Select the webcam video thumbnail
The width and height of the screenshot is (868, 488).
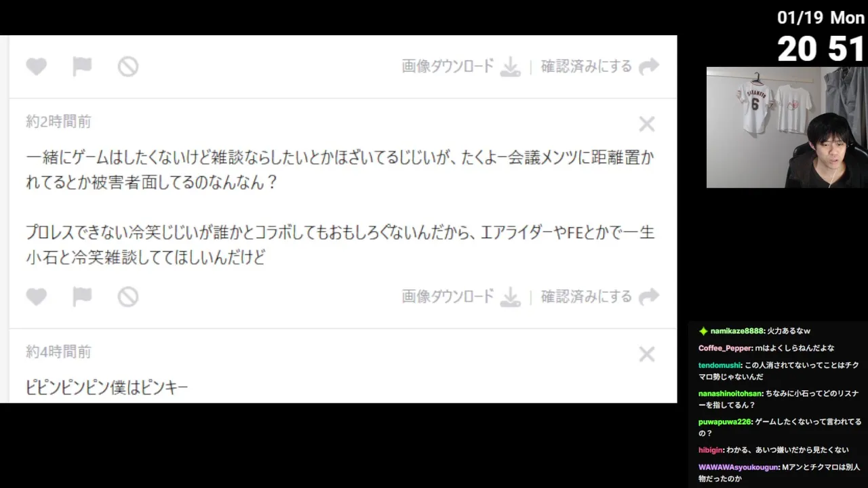point(787,127)
